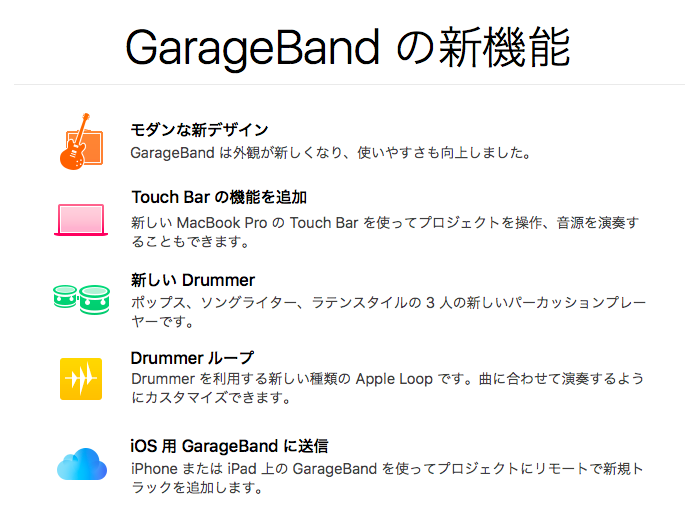
Task: Click the green drums icon
Action: click(x=81, y=299)
